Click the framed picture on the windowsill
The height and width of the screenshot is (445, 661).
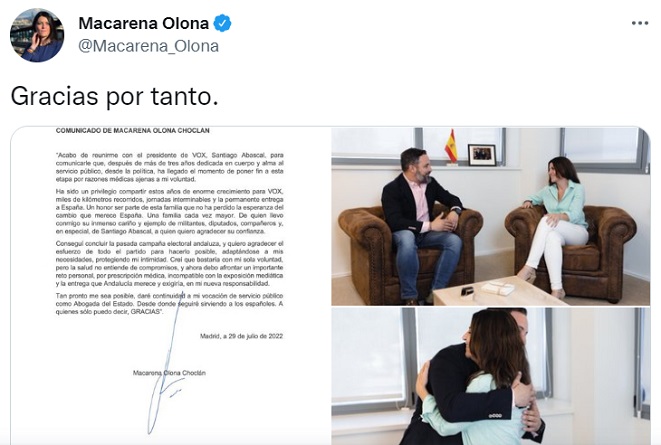coord(482,155)
